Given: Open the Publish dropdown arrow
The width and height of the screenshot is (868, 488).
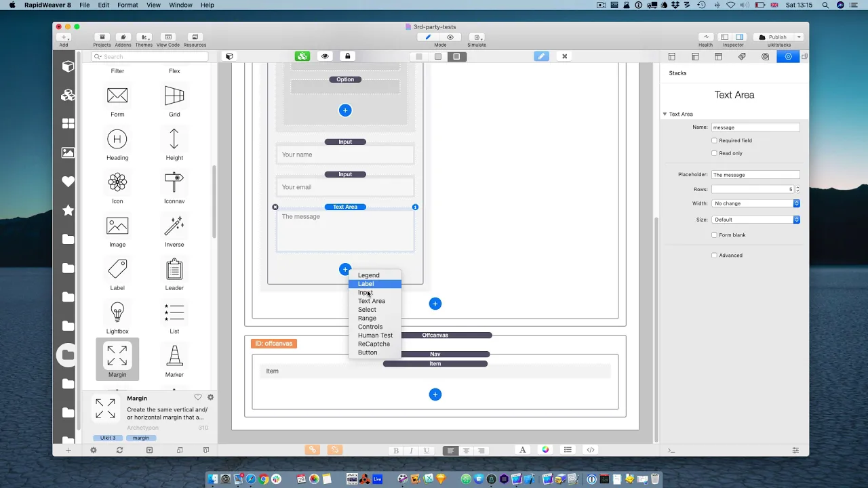Looking at the screenshot, I should coord(799,37).
